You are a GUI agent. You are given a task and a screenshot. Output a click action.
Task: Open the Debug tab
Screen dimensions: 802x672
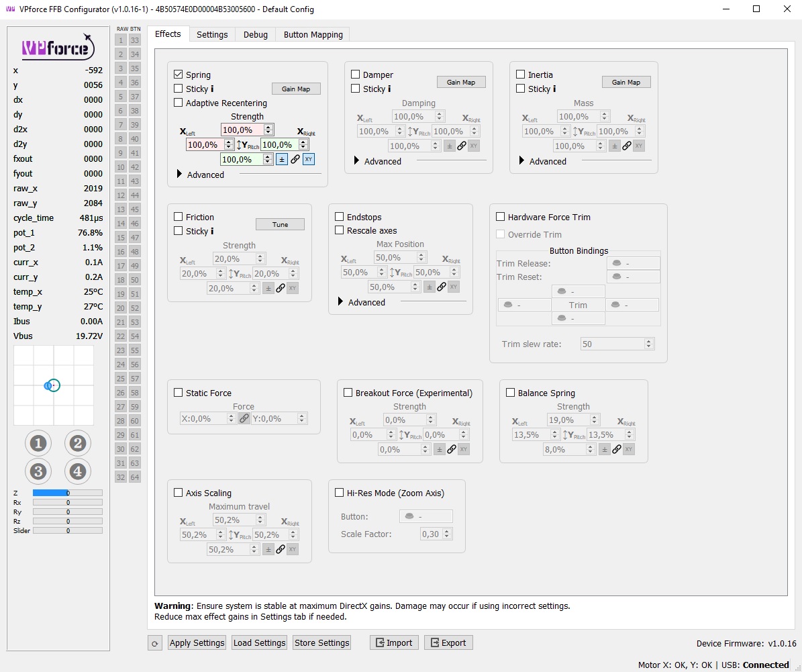[255, 34]
